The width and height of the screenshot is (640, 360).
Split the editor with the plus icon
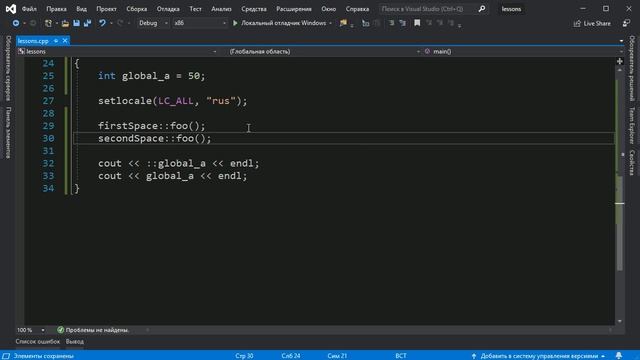pyautogui.click(x=620, y=61)
